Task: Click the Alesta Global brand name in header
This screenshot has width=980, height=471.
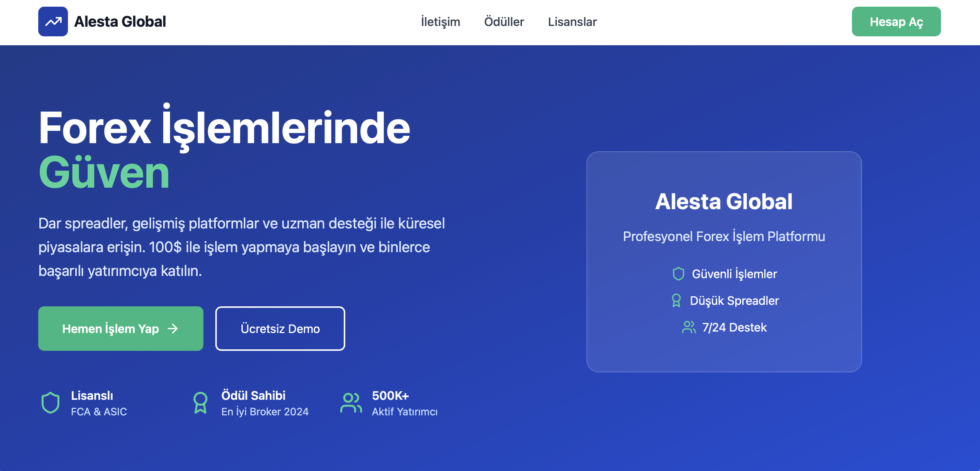Action: click(120, 22)
